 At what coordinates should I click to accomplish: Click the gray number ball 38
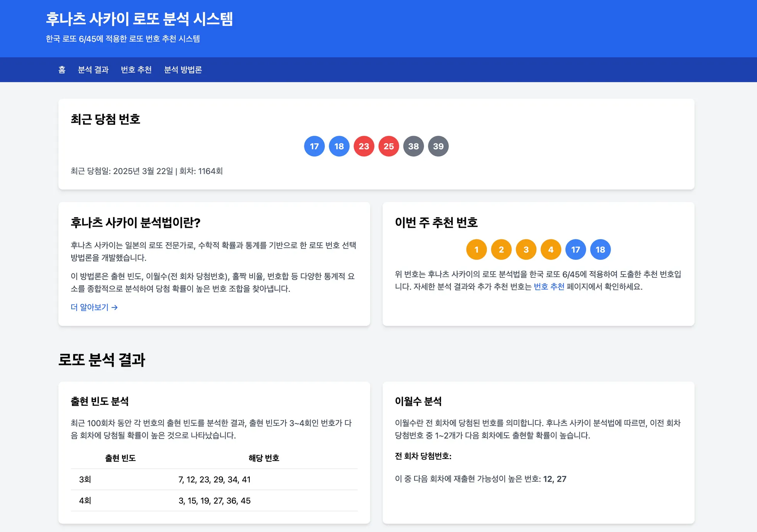point(413,146)
